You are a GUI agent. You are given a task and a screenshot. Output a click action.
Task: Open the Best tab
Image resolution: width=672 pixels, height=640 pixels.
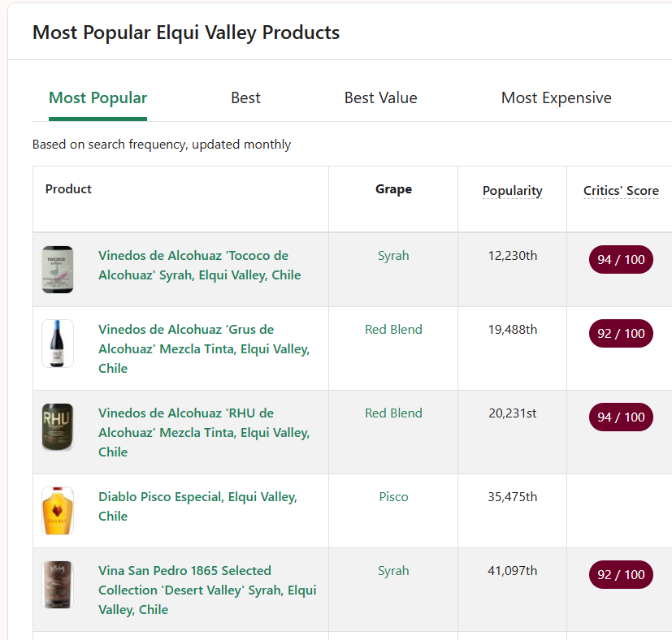coord(245,98)
